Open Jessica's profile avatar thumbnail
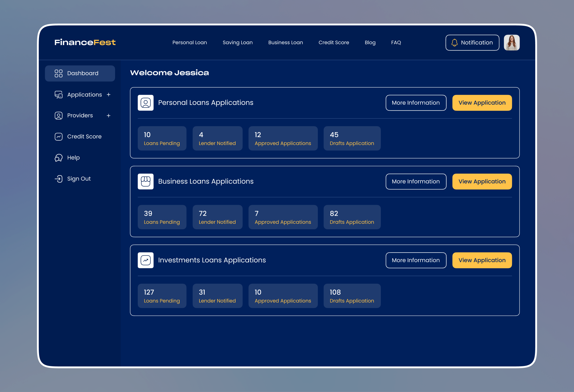 [x=512, y=43]
